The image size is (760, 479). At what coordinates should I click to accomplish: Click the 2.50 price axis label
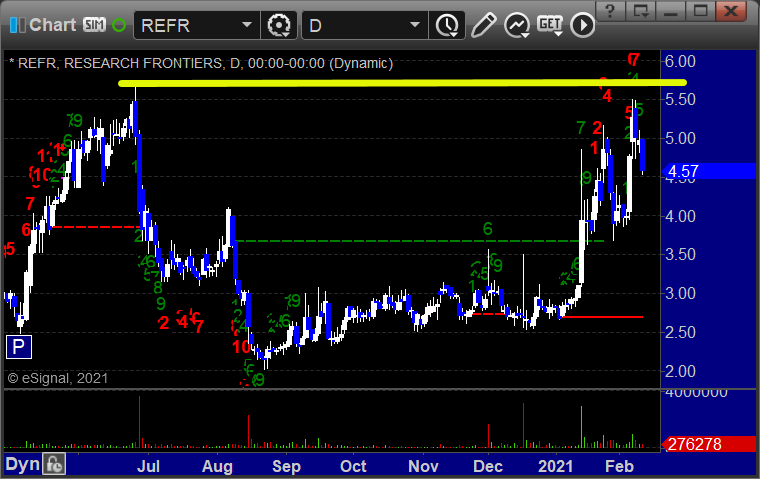tap(680, 333)
